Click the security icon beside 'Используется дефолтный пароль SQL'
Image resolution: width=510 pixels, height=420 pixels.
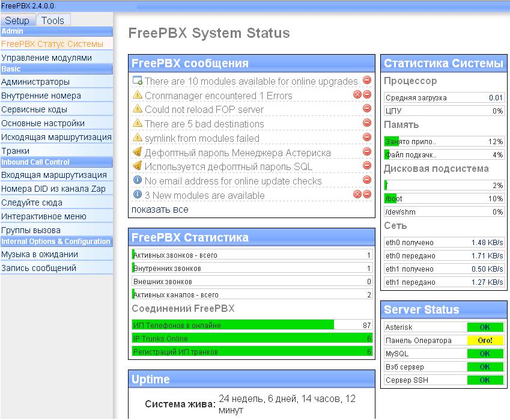[x=138, y=166]
